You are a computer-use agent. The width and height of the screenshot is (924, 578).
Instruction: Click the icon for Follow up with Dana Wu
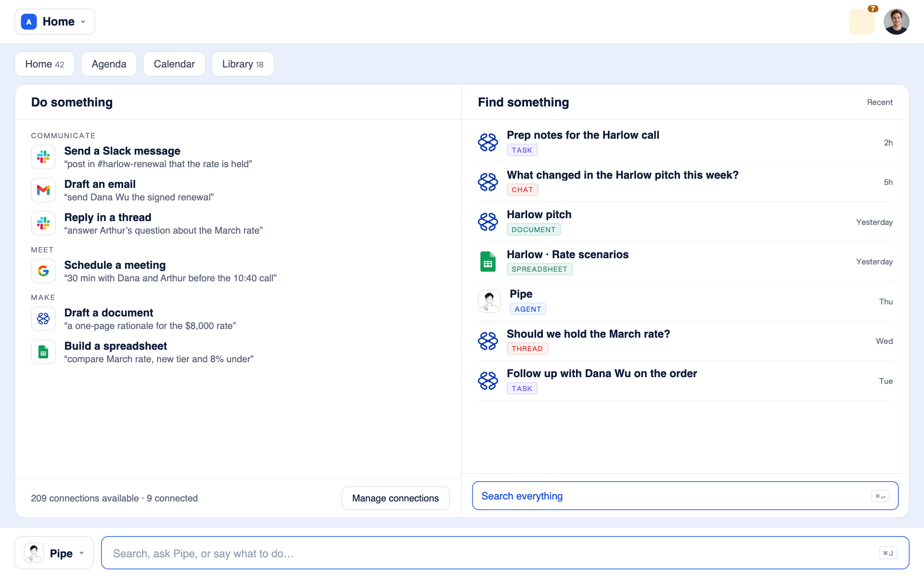tap(488, 381)
